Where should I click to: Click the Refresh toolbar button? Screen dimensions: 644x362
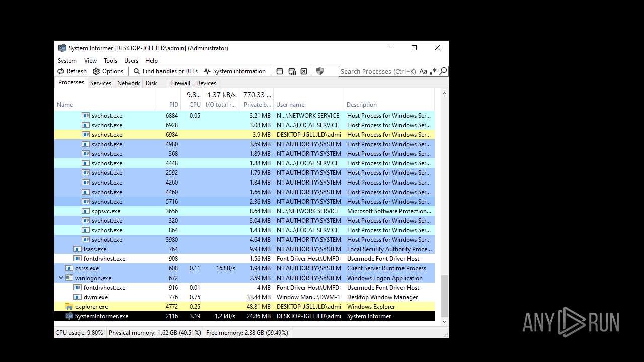(x=71, y=71)
